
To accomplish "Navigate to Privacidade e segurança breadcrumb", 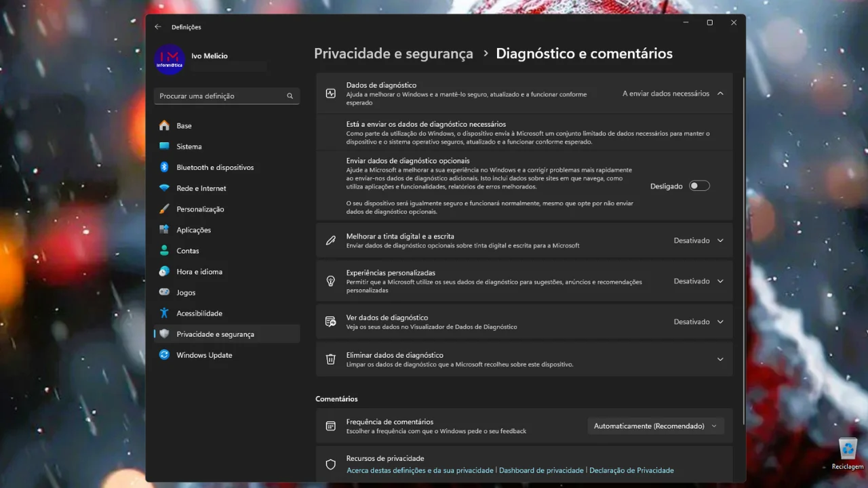I will pos(393,54).
